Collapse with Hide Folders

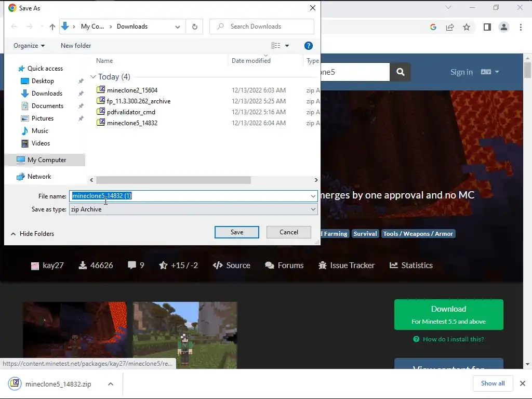tap(33, 234)
